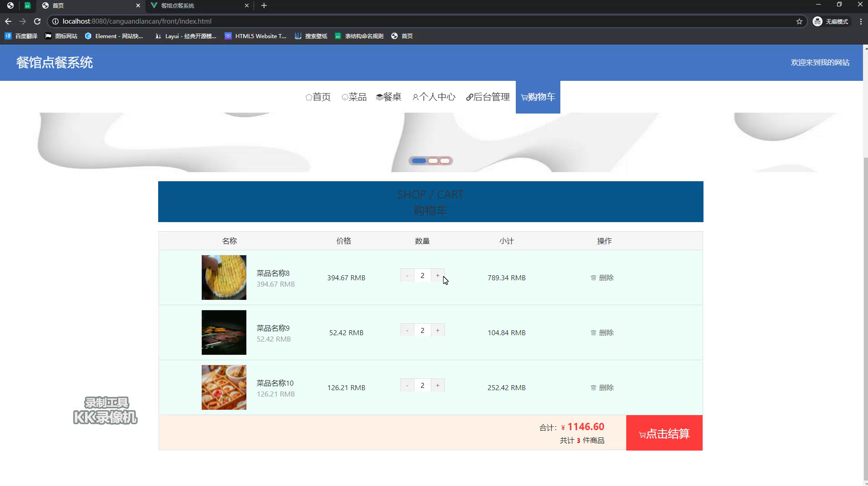Open the Element bookmark
This screenshot has width=868, height=486.
click(x=114, y=36)
